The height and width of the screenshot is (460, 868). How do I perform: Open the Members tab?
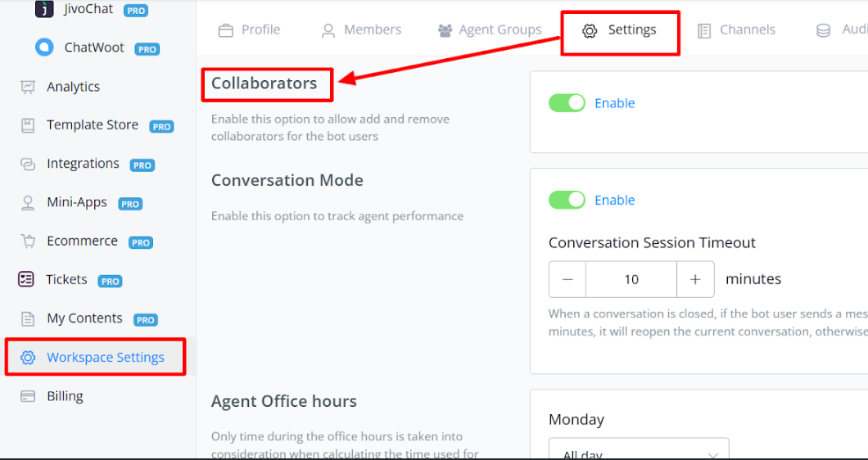(x=361, y=30)
